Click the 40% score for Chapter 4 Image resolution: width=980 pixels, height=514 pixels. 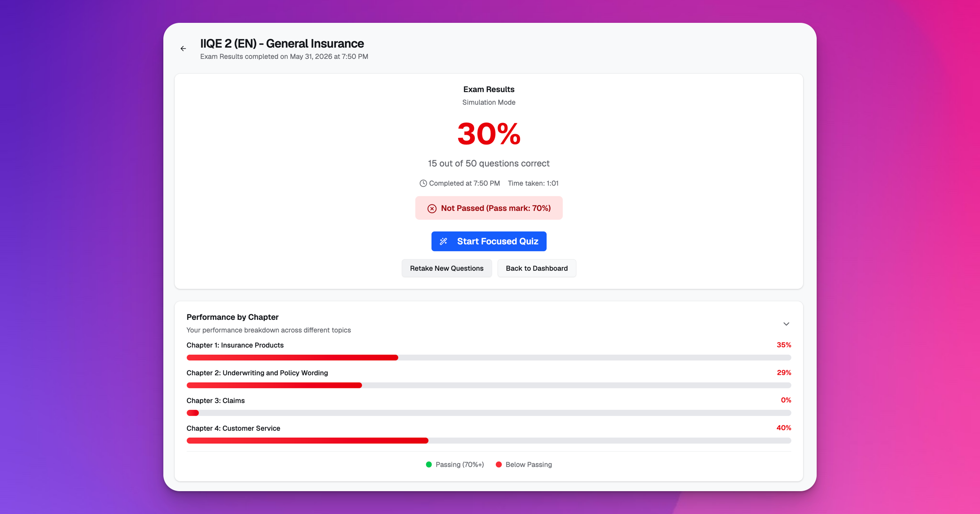point(784,428)
